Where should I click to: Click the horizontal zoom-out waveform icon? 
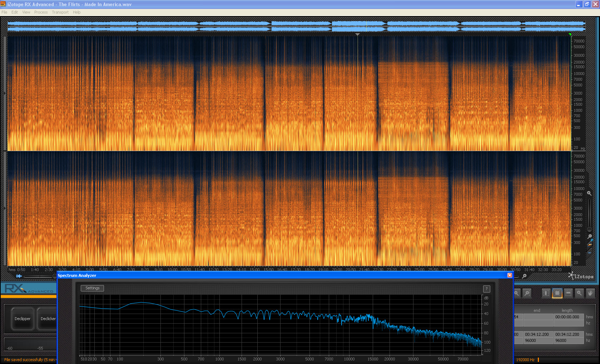(x=19, y=276)
